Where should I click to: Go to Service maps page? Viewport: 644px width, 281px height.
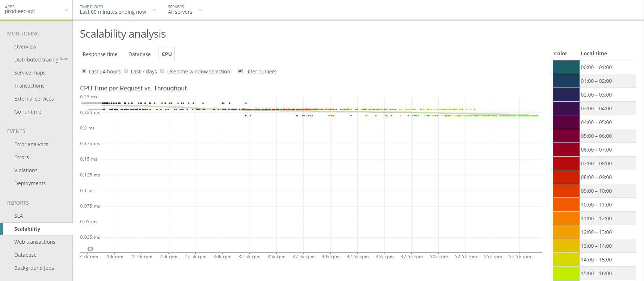30,73
